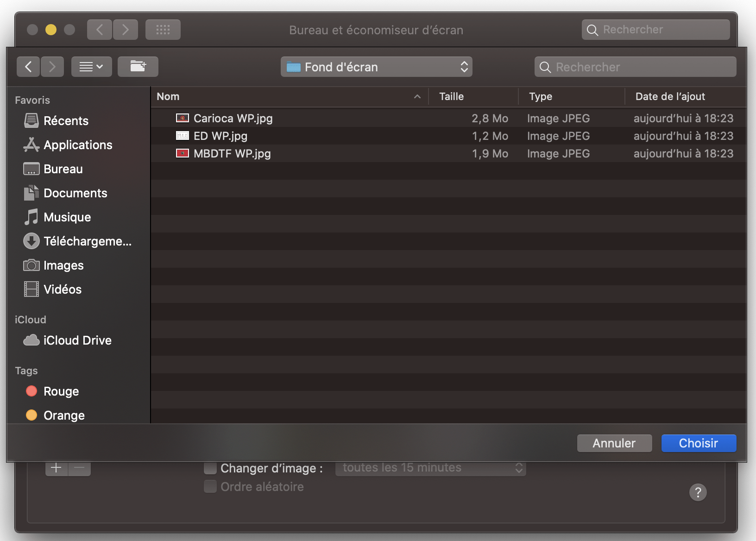Sort by the Nom column
Screen dimensions: 756x541
(290, 96)
